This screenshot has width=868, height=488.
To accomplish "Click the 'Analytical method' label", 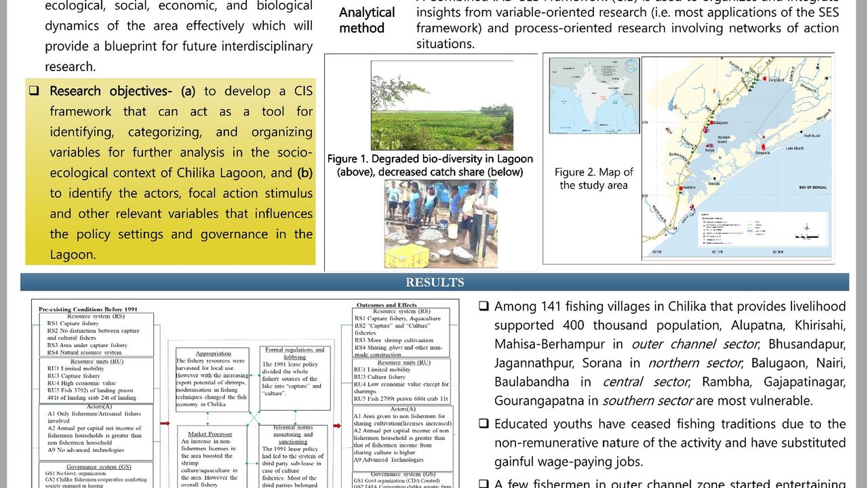I will (367, 20).
